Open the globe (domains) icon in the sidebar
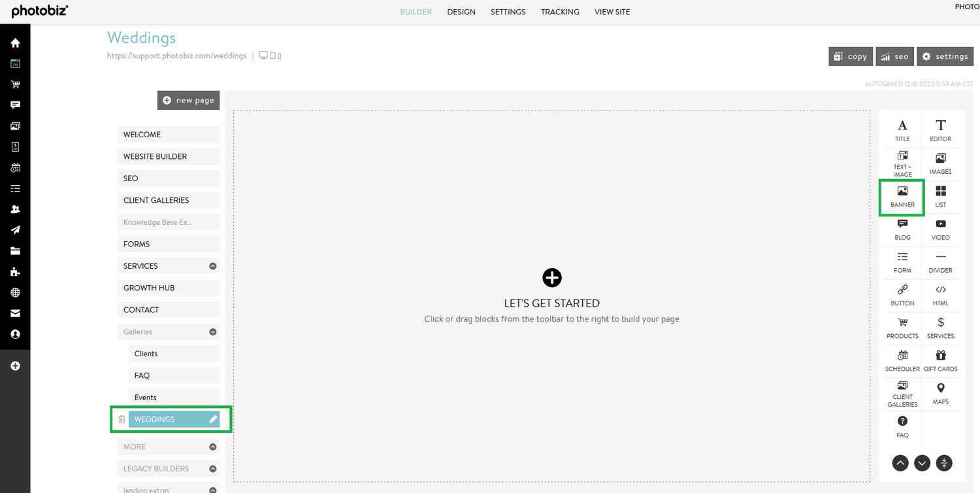Image resolution: width=980 pixels, height=493 pixels. tap(15, 292)
